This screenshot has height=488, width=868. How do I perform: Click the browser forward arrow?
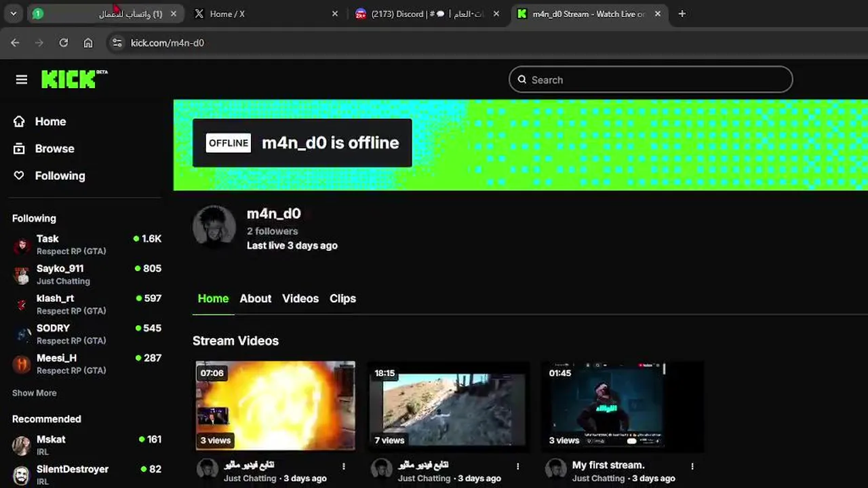(x=39, y=43)
